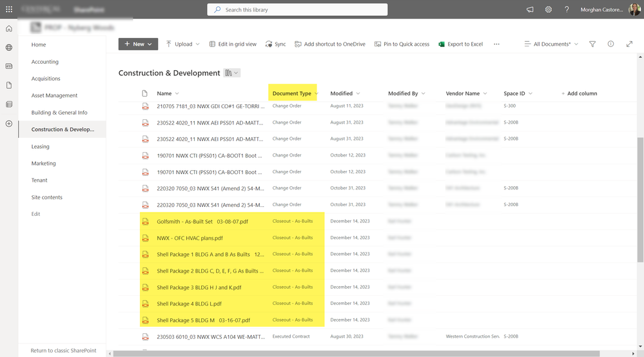Click the Western Construction vendor name cell
This screenshot has width=644, height=357.
click(473, 336)
